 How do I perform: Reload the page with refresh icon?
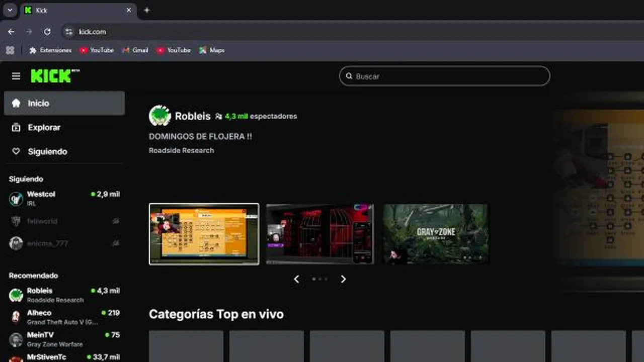(47, 32)
